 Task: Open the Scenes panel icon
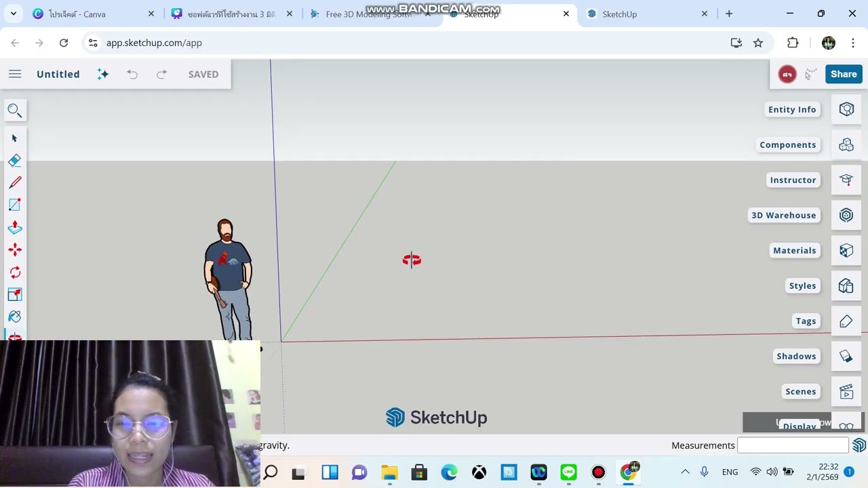(846, 391)
